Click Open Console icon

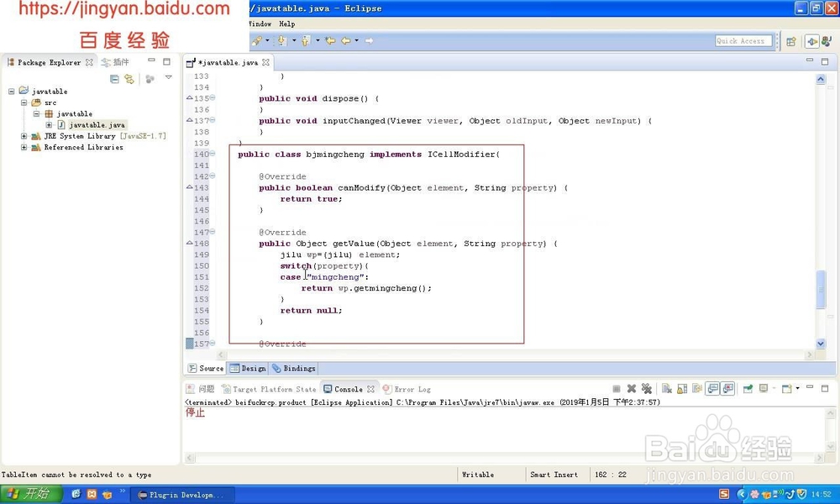(786, 389)
